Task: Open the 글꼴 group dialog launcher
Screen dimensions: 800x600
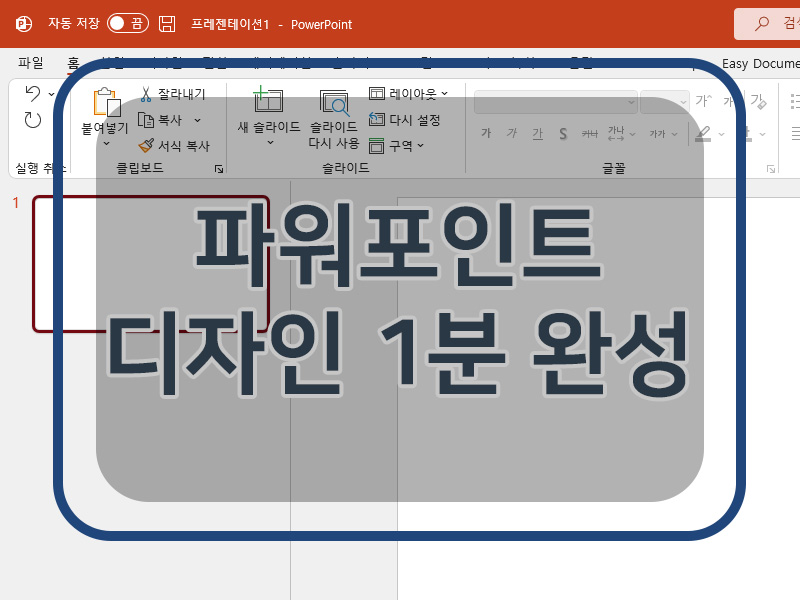Action: (x=771, y=169)
